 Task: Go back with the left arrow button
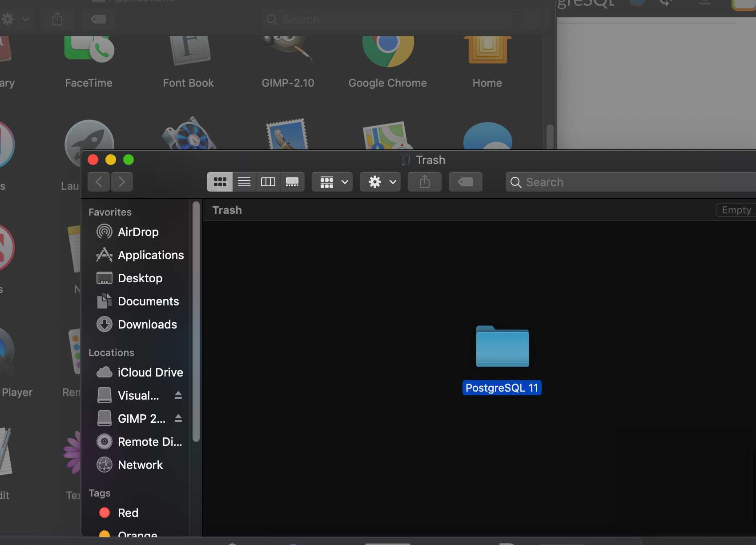click(99, 182)
